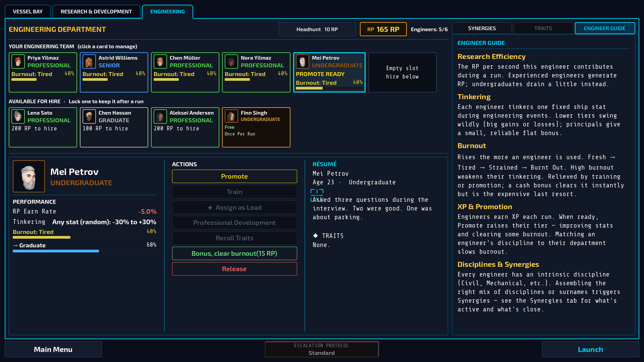This screenshot has width=644, height=362.
Task: Click the PROMOTE READY label on Mei Petrov's card
Action: [x=320, y=74]
